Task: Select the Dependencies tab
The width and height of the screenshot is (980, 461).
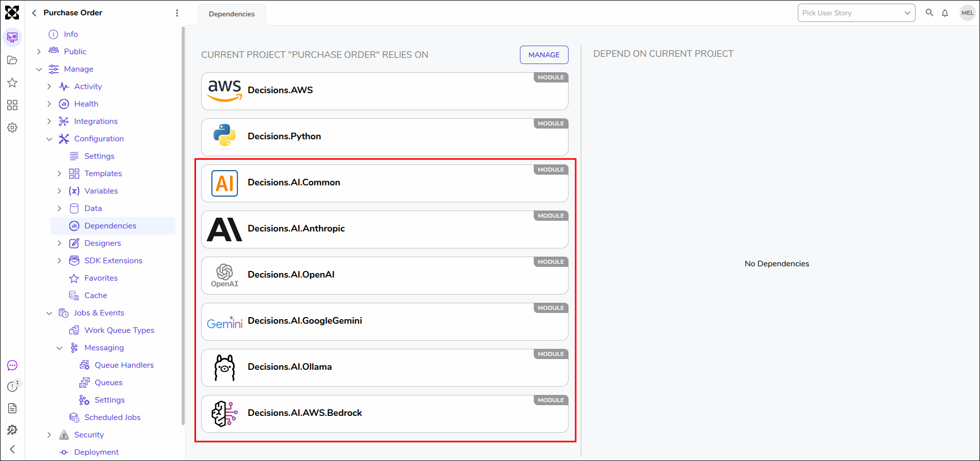Action: click(x=232, y=14)
